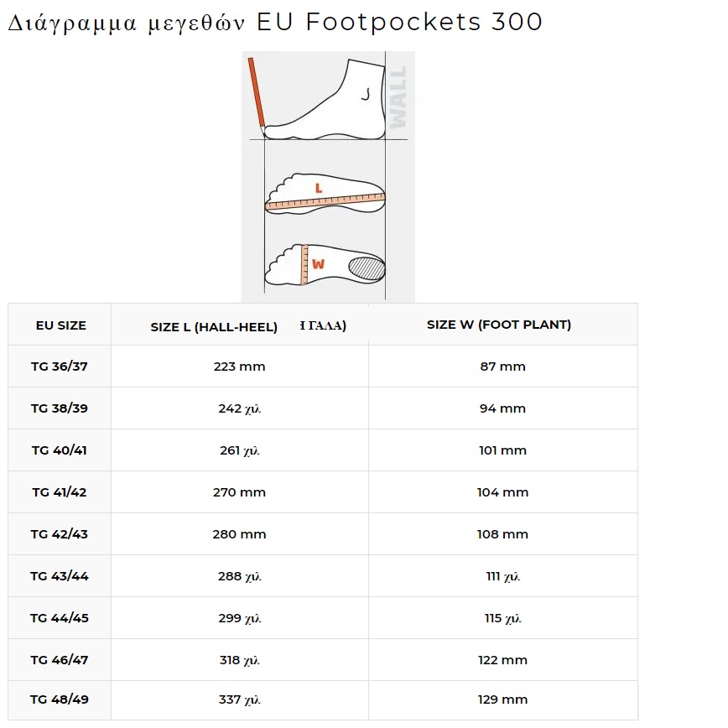
Task: Select the TG 48/49 size cell
Action: [x=60, y=699]
